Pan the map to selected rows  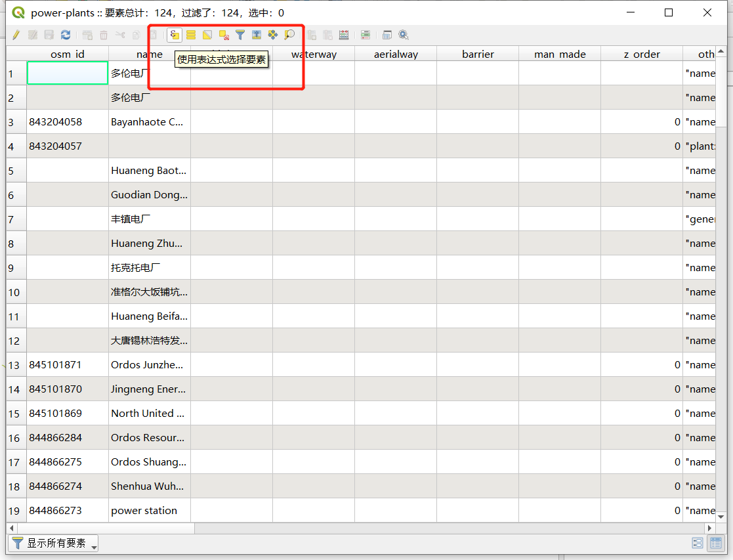click(x=272, y=35)
